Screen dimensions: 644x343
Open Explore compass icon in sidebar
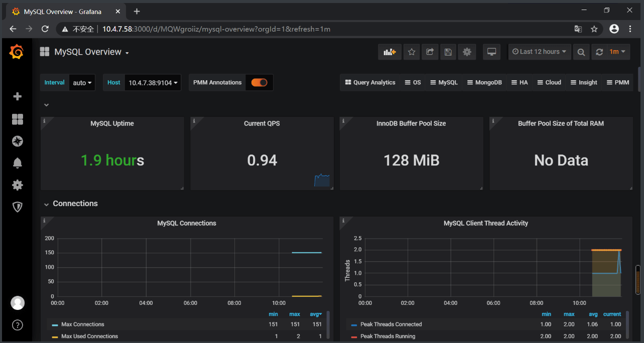[18, 141]
